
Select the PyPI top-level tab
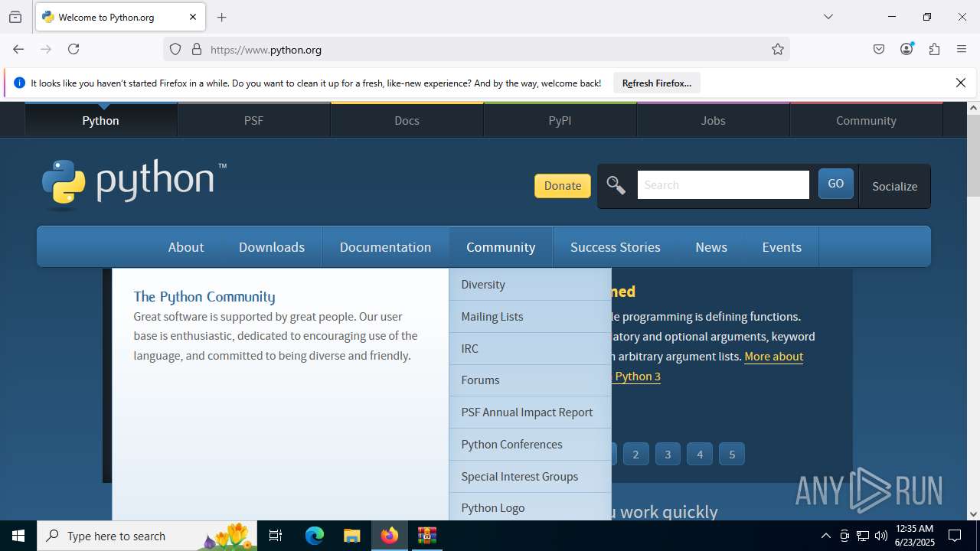coord(560,120)
